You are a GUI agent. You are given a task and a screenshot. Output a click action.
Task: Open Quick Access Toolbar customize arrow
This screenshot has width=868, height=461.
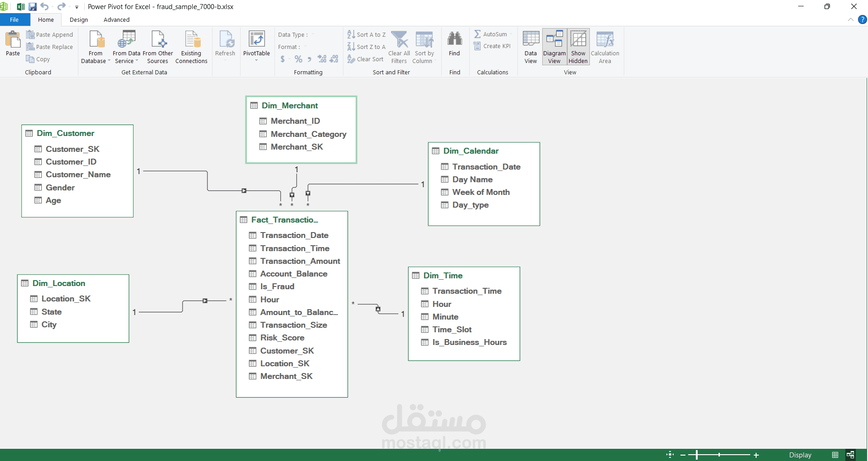coord(77,7)
